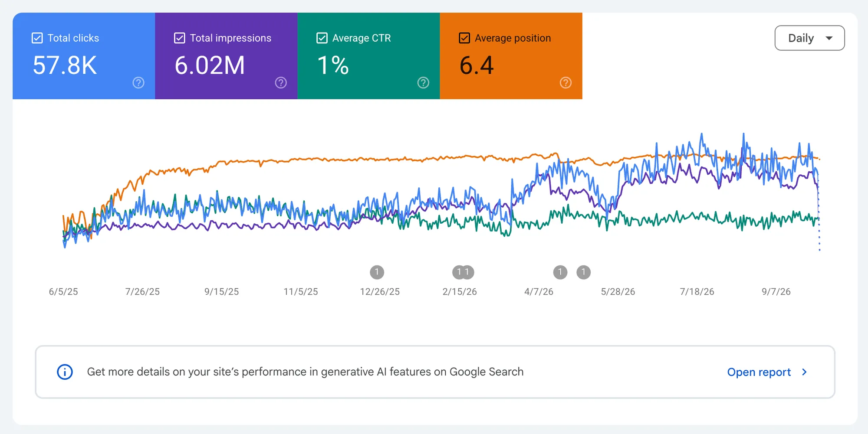868x434 pixels.
Task: Click the 9/15/25 axis date label
Action: pyautogui.click(x=222, y=292)
